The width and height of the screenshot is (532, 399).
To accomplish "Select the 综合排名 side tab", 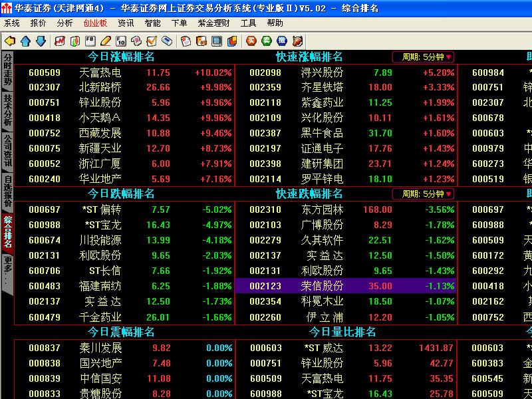I will pyautogui.click(x=7, y=233).
